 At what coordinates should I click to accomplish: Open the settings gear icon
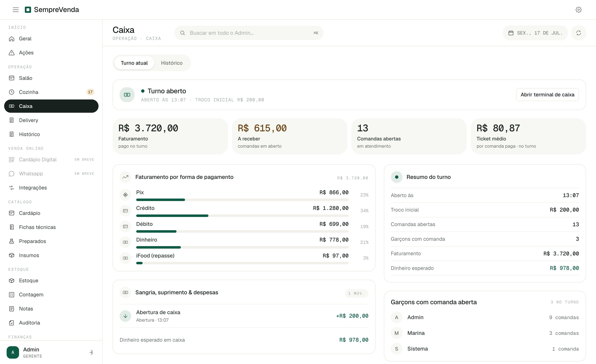coord(578,10)
